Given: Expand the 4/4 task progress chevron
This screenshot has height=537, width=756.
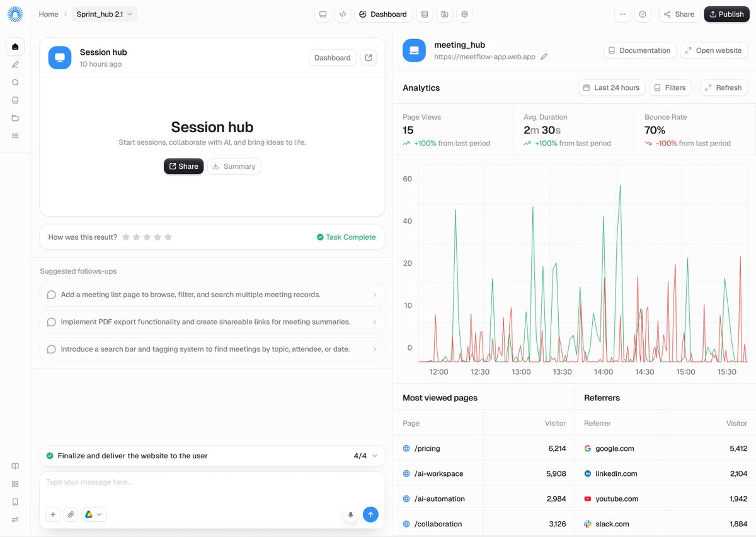Looking at the screenshot, I should click(375, 456).
